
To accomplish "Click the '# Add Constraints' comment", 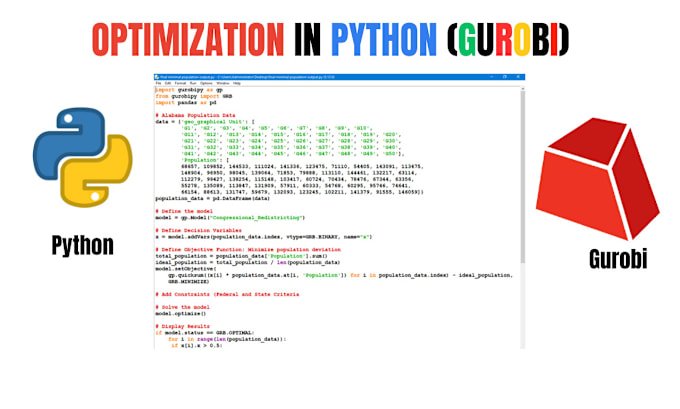I will point(227,294).
